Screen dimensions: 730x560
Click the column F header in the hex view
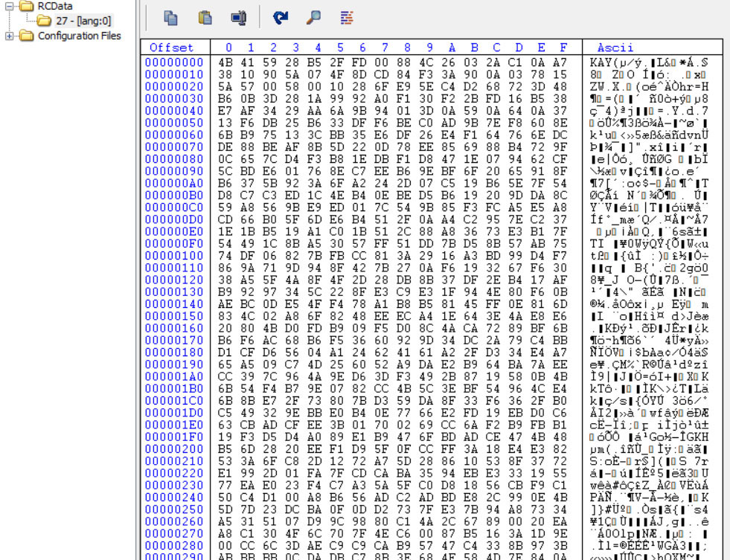563,48
